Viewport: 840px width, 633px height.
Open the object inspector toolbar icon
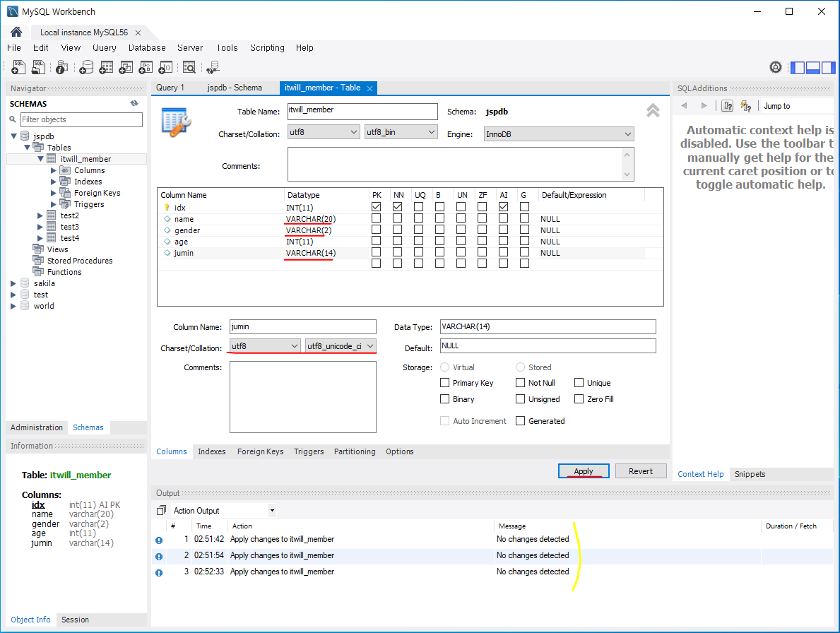click(x=61, y=68)
